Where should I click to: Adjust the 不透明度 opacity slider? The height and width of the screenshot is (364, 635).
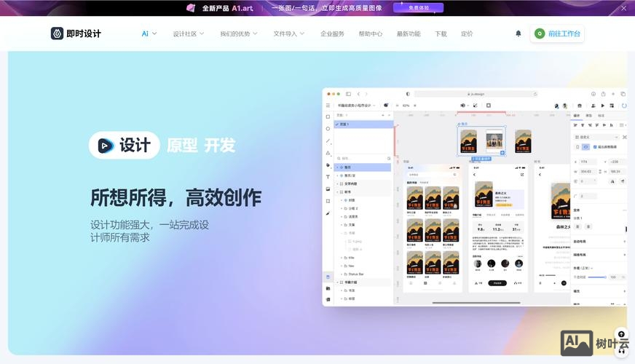pyautogui.click(x=597, y=277)
